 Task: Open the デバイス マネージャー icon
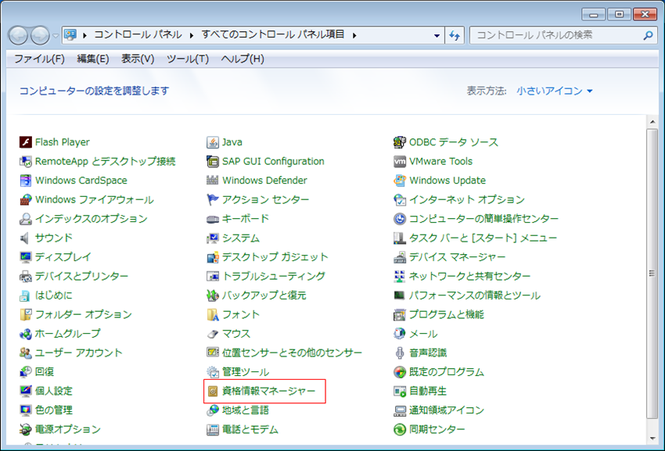[400, 257]
